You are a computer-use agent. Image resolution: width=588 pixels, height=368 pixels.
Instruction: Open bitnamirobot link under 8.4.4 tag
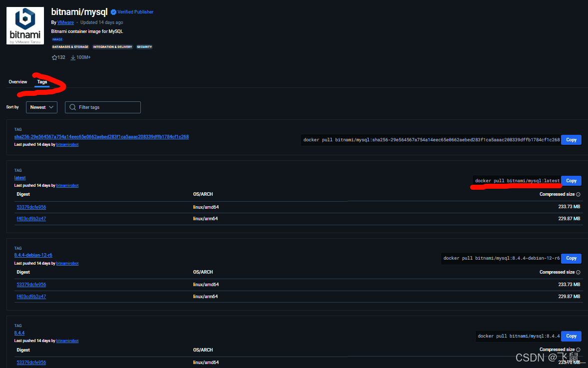67,341
